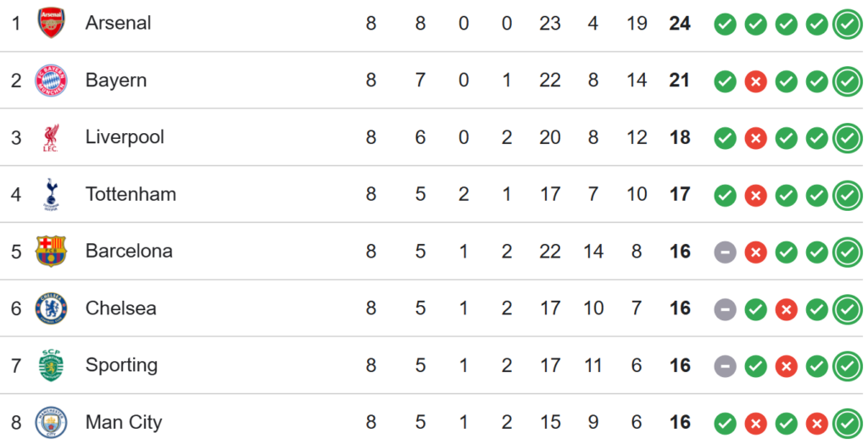Click the Man City club crest
Viewport: 868px width, 444px height.
tap(51, 422)
